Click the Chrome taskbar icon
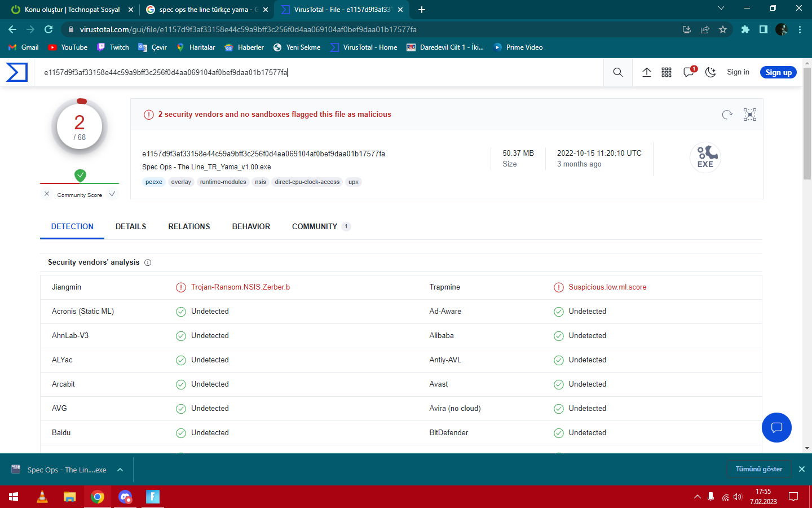 [98, 497]
